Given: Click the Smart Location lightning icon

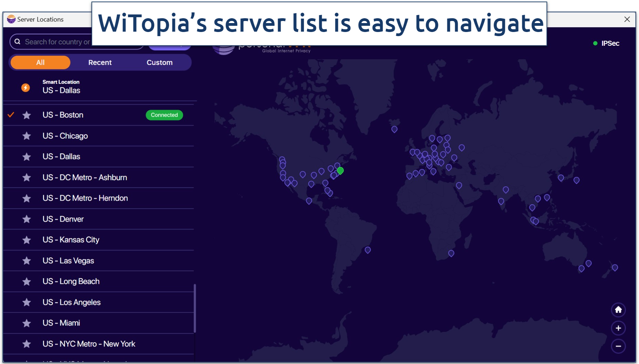Looking at the screenshot, I should pyautogui.click(x=26, y=88).
